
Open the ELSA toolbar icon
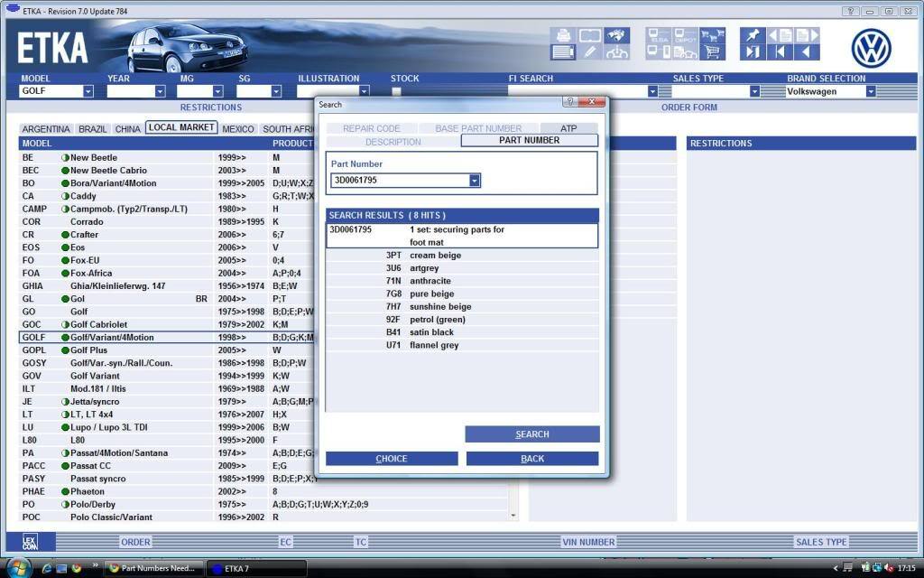click(658, 35)
